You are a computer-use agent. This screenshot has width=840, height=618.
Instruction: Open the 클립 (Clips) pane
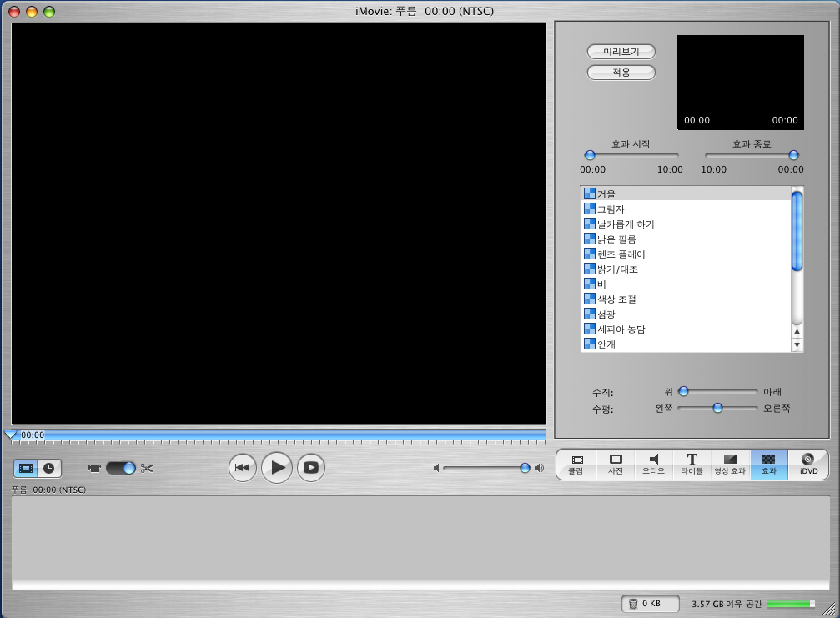576,464
